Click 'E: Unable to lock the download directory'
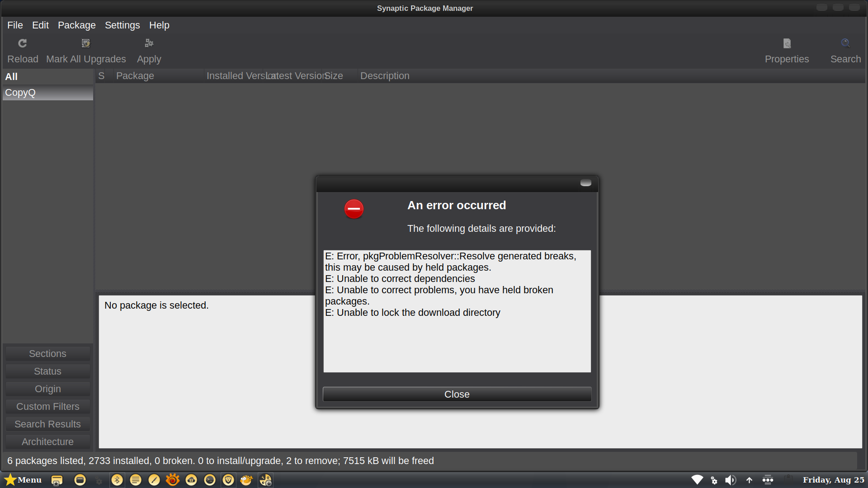 click(413, 313)
